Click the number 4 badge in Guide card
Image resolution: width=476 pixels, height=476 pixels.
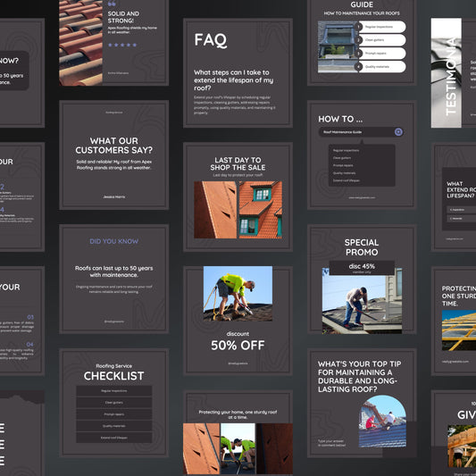pos(359,67)
